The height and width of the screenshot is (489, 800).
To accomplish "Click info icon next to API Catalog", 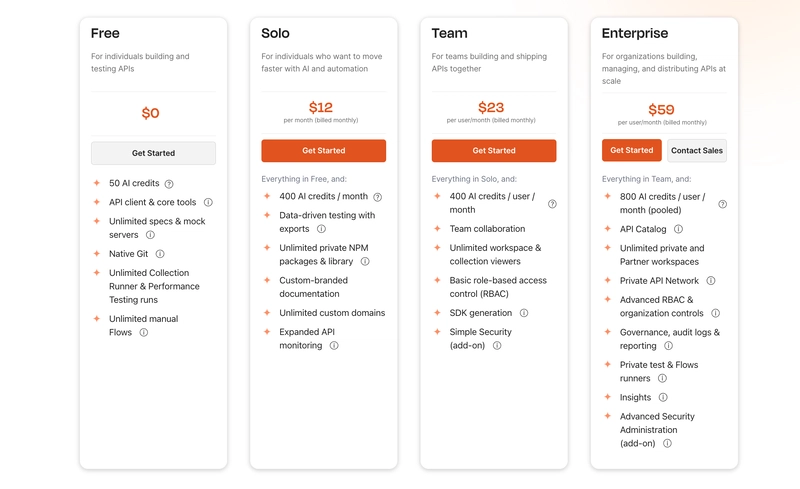I will pyautogui.click(x=678, y=229).
